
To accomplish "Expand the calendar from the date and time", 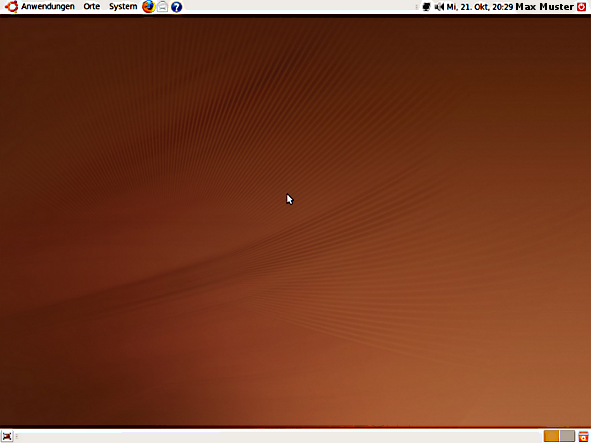I will click(x=479, y=7).
